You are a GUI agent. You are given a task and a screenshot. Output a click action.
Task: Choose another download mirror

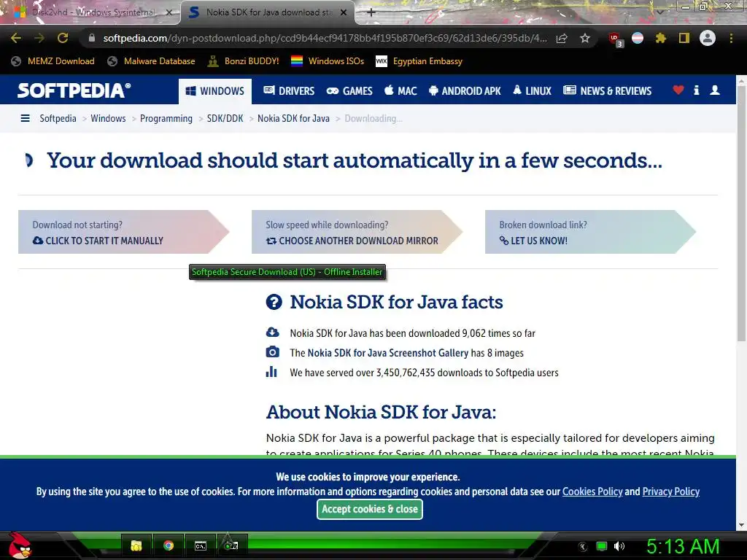[357, 232]
